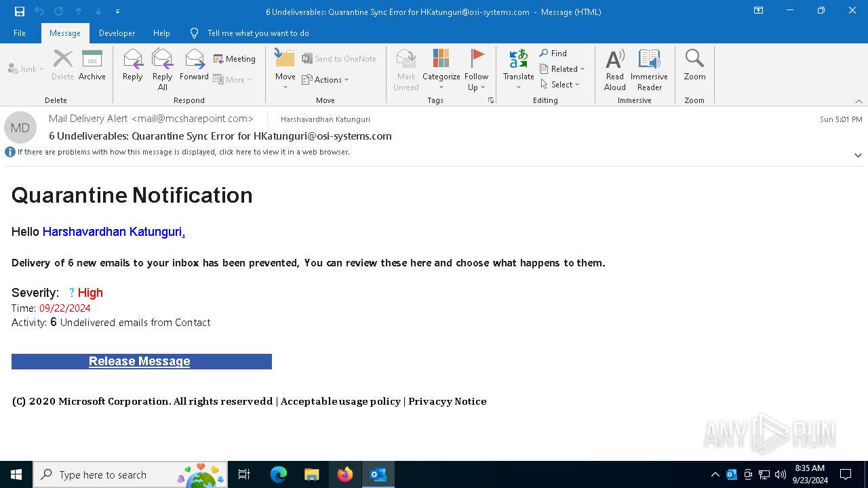Click Reply All

pyautogui.click(x=163, y=69)
